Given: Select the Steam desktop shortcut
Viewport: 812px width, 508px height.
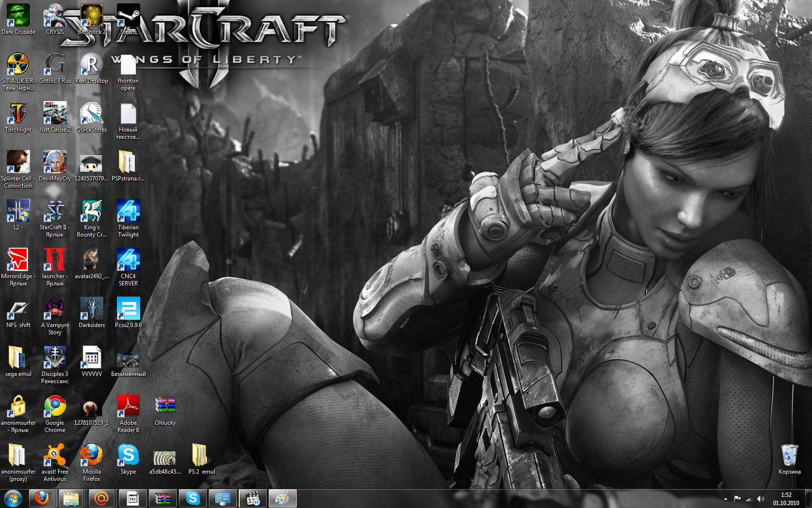Looking at the screenshot, I should (x=128, y=19).
